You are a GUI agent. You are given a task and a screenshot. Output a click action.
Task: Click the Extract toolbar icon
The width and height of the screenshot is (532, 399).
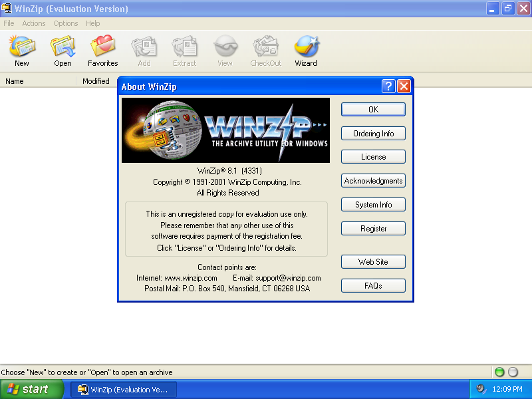tap(185, 51)
